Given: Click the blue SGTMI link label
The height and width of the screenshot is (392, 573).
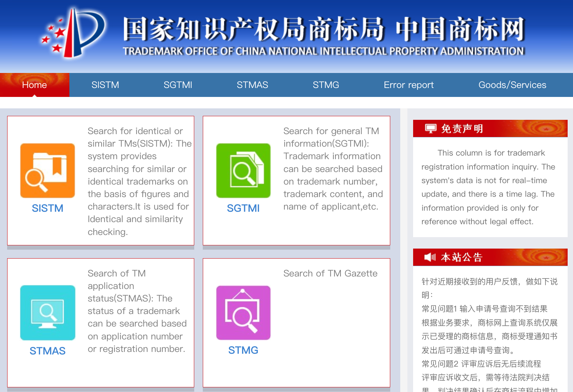Looking at the screenshot, I should tap(243, 208).
